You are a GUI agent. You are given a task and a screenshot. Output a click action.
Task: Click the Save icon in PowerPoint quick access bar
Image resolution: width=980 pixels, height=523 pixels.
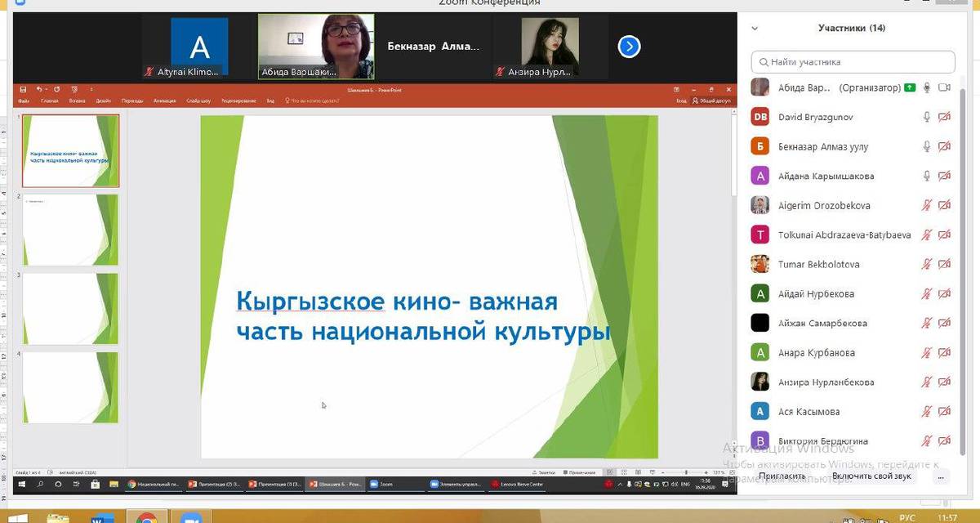click(x=23, y=89)
